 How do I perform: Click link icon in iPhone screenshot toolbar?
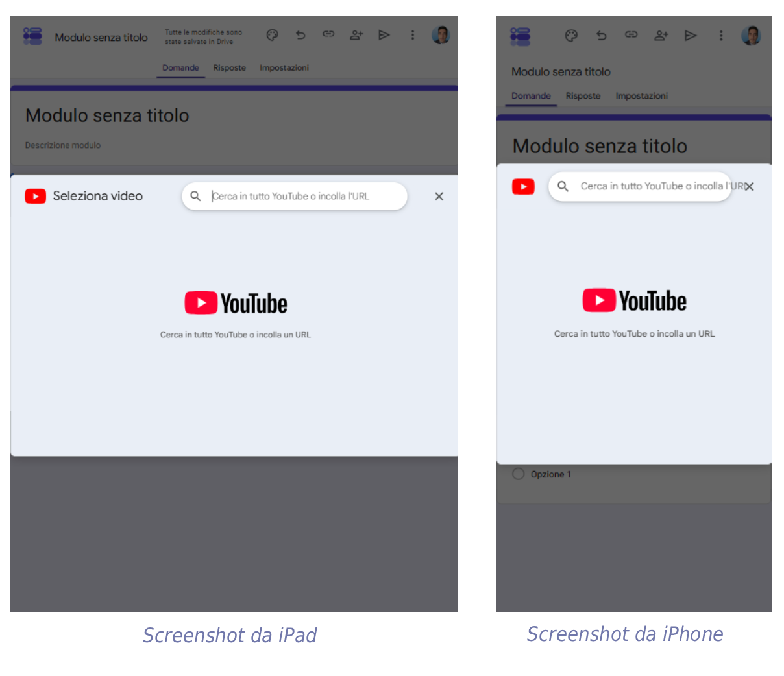point(631,35)
